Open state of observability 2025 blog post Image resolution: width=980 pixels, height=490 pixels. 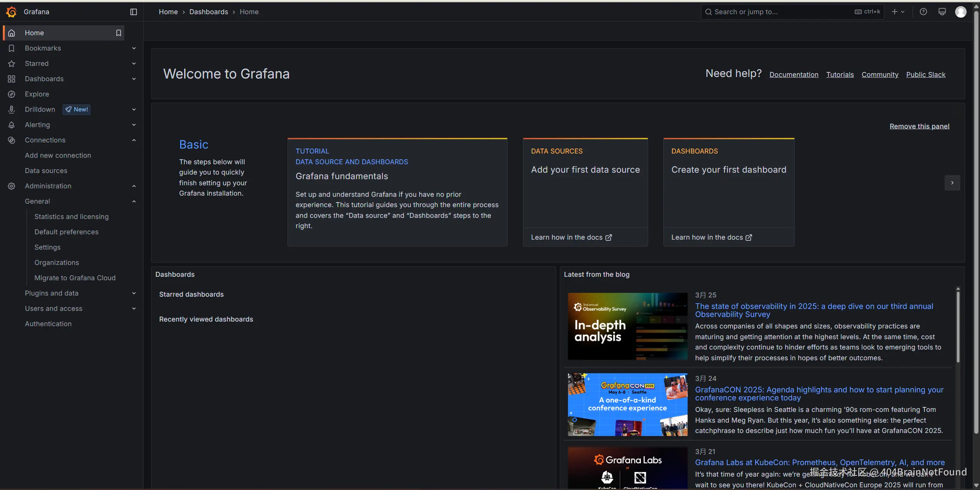814,310
